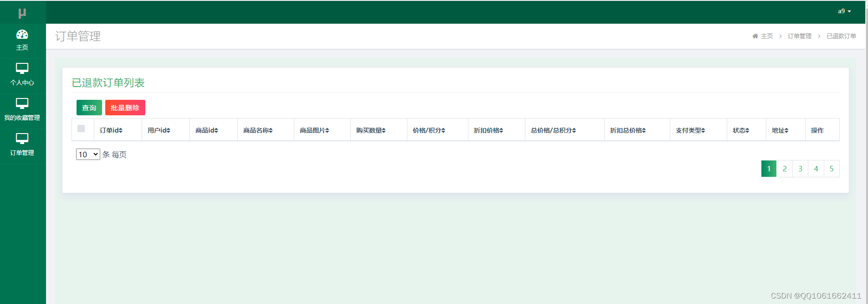Go to pagination page 1

tap(769, 169)
